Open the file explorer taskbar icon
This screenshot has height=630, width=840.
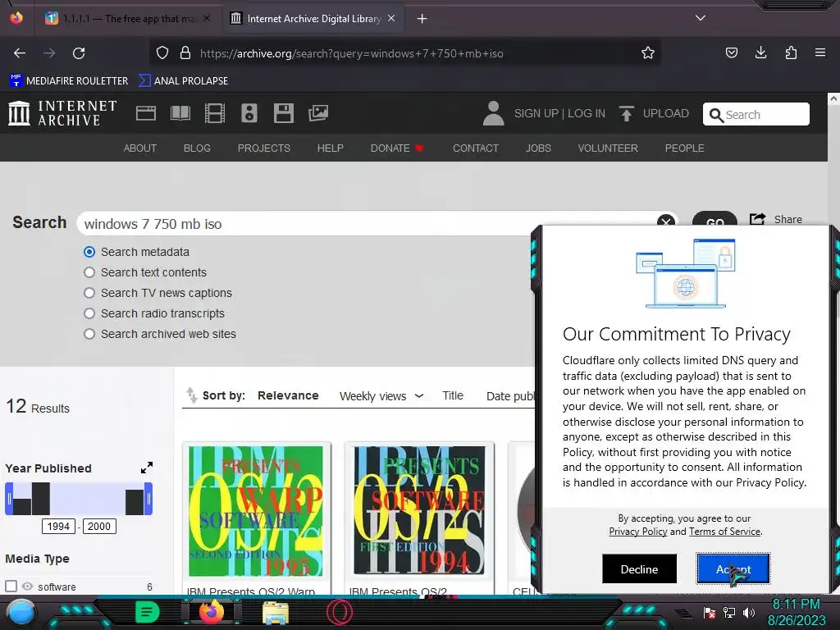pyautogui.click(x=276, y=612)
